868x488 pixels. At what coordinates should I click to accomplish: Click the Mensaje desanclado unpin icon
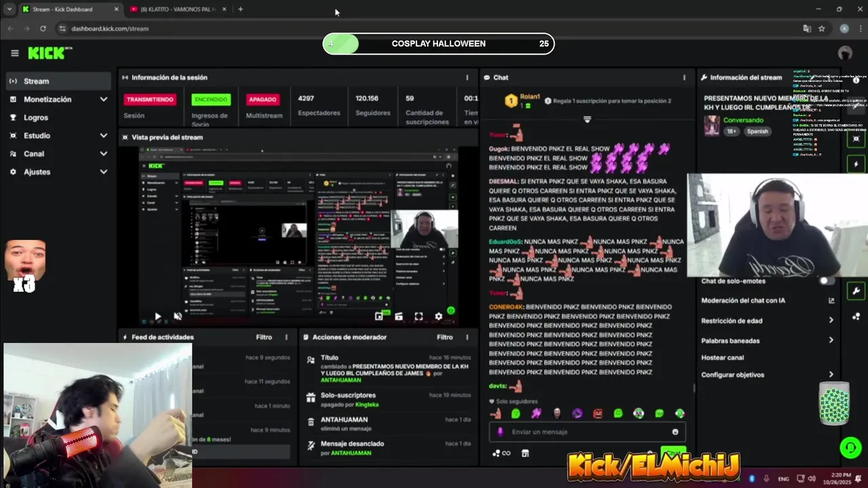click(x=311, y=445)
